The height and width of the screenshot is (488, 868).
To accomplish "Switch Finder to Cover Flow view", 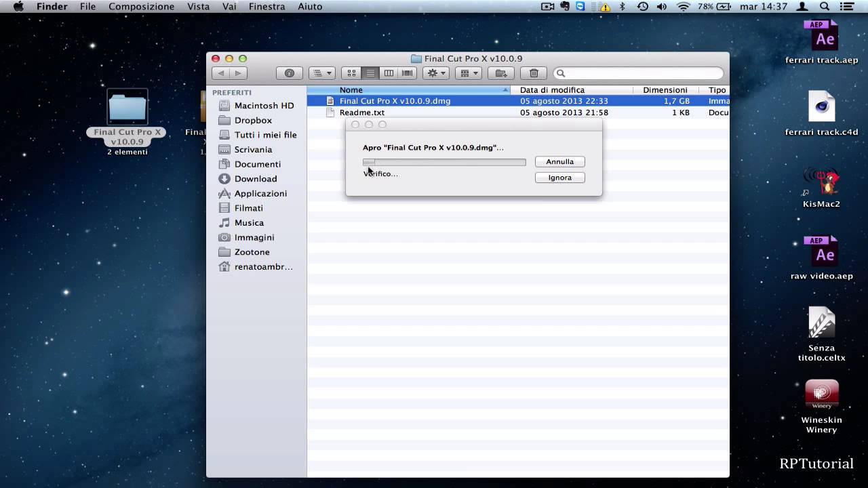I will point(408,73).
